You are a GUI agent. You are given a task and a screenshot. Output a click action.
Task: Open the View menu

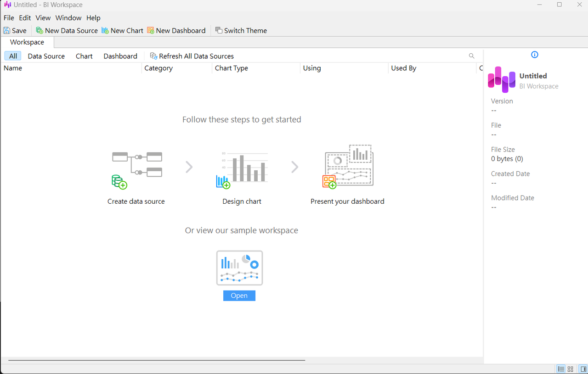43,18
